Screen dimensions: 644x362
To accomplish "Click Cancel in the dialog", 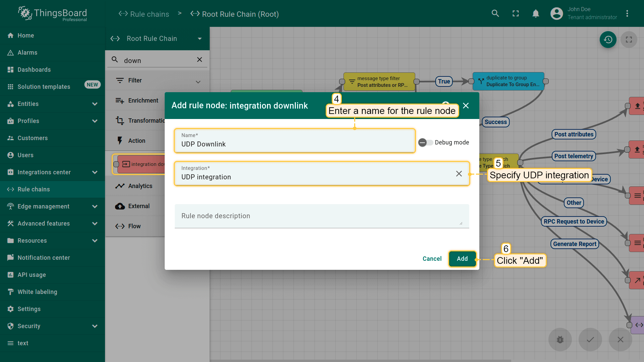I will click(x=432, y=259).
